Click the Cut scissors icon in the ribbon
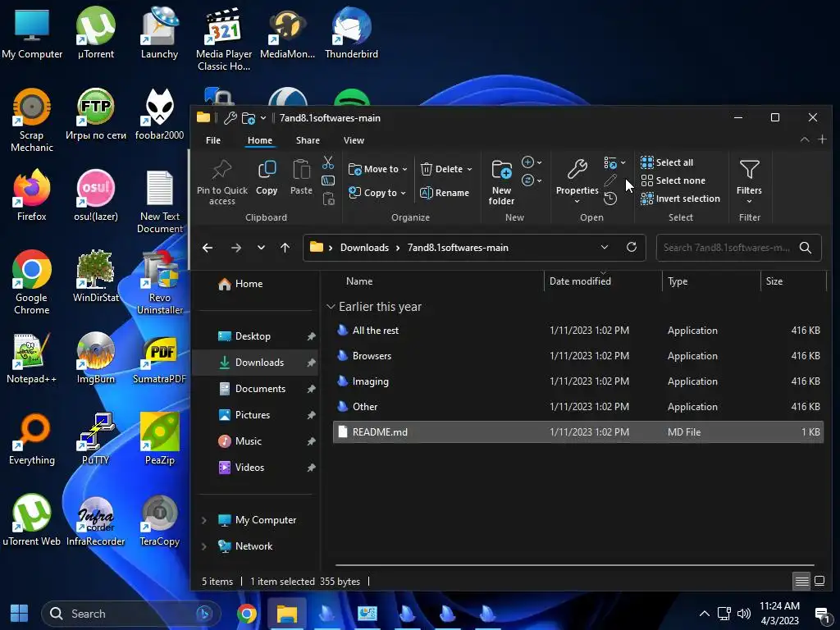Image resolution: width=840 pixels, height=630 pixels. coord(328,162)
